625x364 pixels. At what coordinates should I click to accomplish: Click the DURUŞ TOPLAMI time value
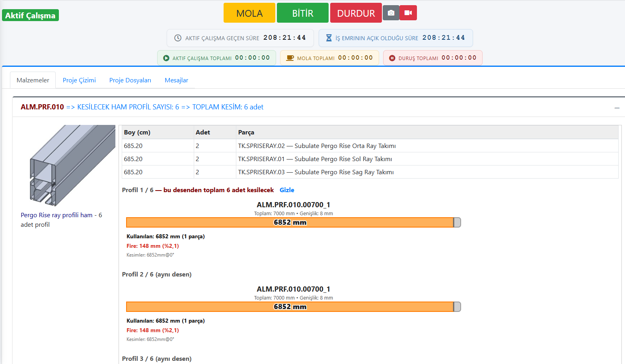pos(459,58)
